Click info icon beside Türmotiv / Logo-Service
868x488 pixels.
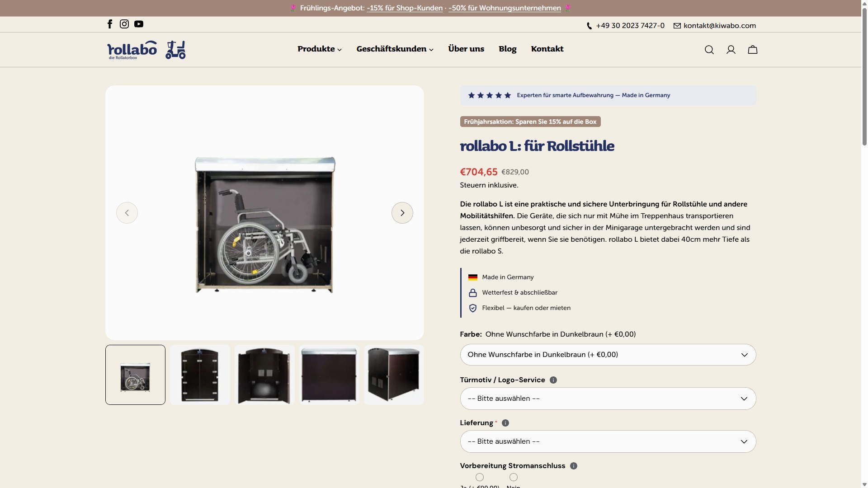[553, 380]
